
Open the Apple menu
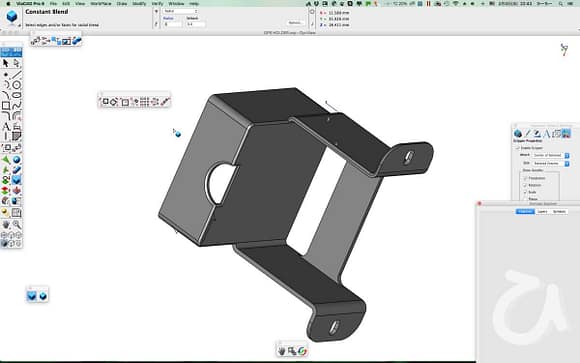8,3
